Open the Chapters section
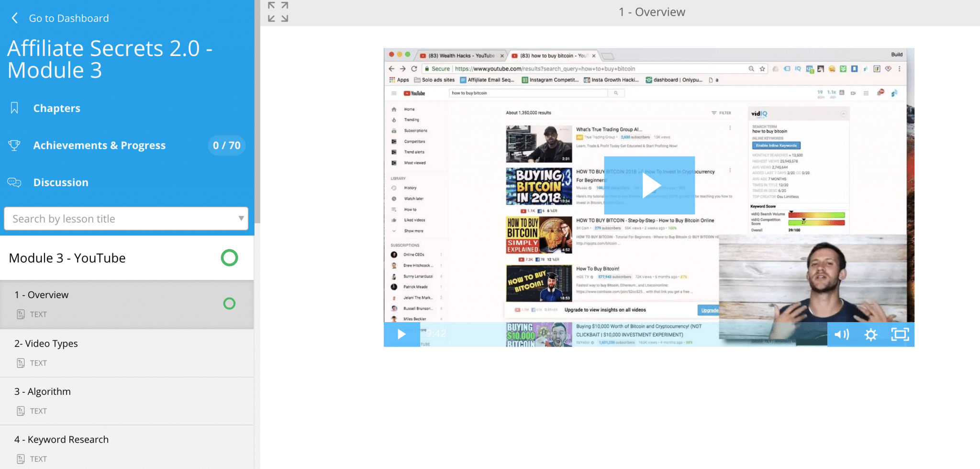Screen dimensions: 980x469 click(56, 108)
